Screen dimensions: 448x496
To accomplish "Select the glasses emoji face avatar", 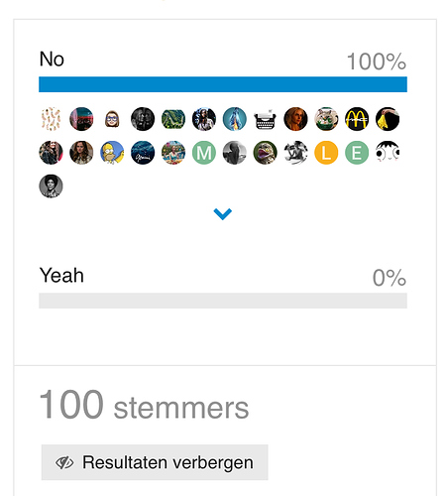I will click(112, 119).
